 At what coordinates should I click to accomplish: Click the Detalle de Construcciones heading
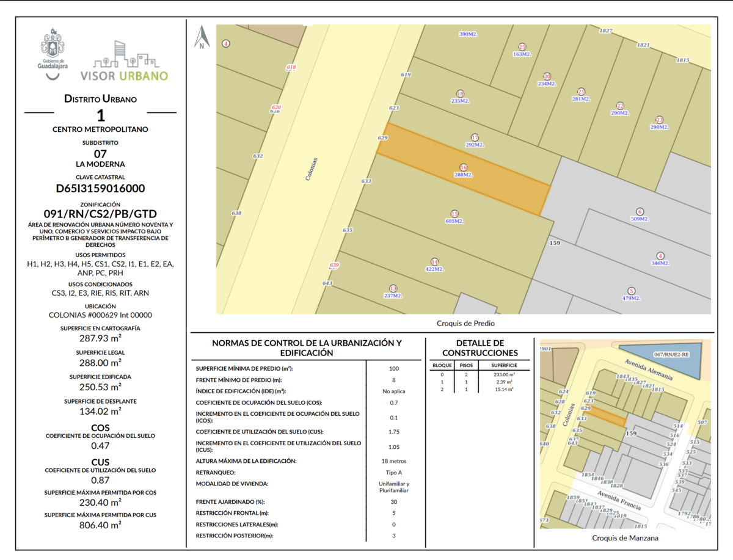(480, 348)
